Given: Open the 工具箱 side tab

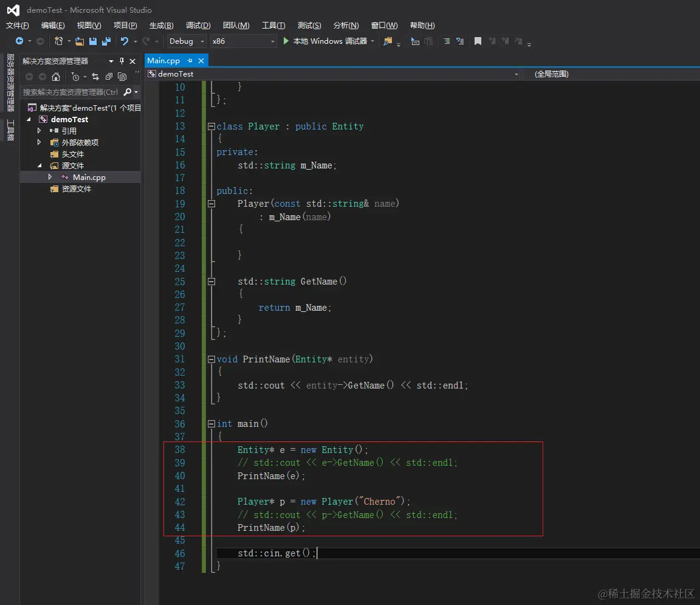Looking at the screenshot, I should point(10,130).
